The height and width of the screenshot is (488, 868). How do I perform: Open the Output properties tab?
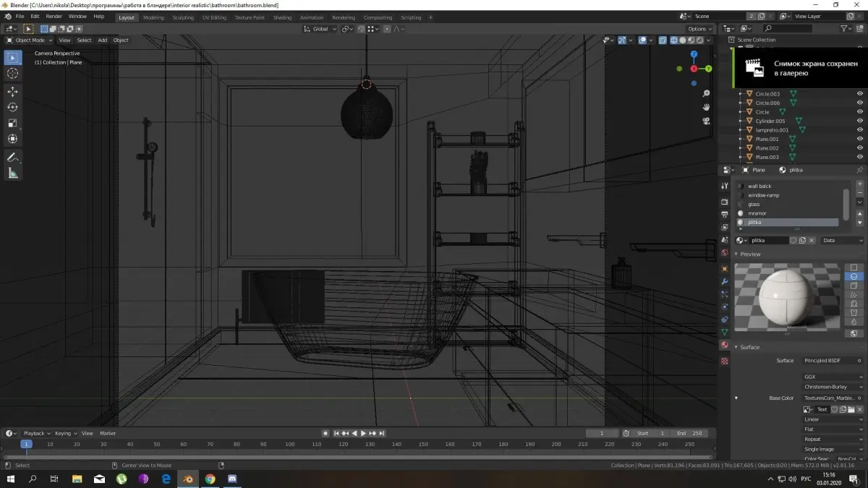point(725,215)
